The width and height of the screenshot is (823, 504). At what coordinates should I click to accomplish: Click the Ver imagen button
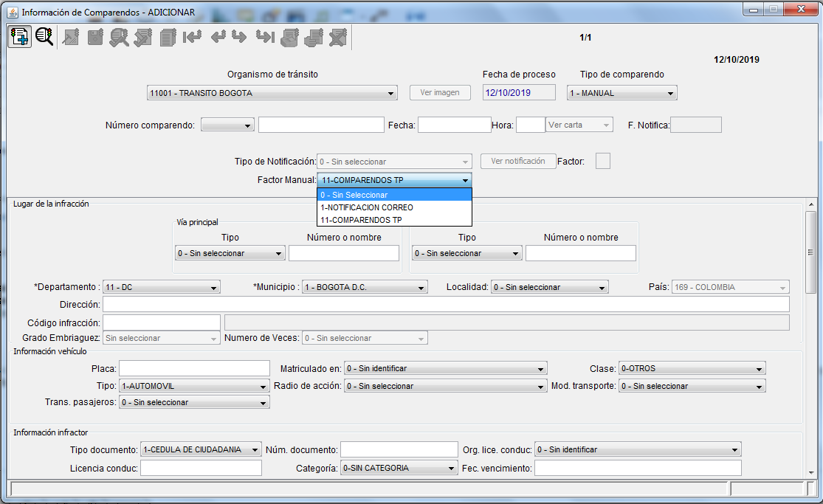click(440, 93)
